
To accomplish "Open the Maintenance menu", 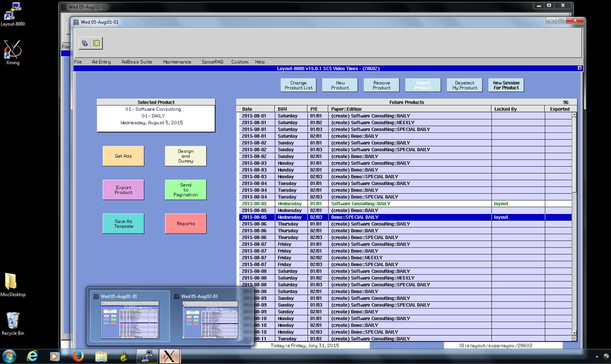I will point(177,62).
